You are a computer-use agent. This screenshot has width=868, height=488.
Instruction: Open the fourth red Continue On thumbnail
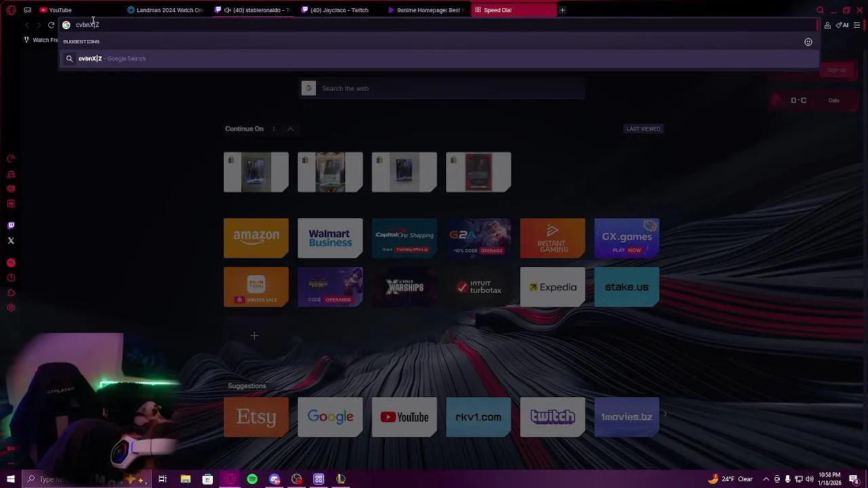pyautogui.click(x=479, y=172)
